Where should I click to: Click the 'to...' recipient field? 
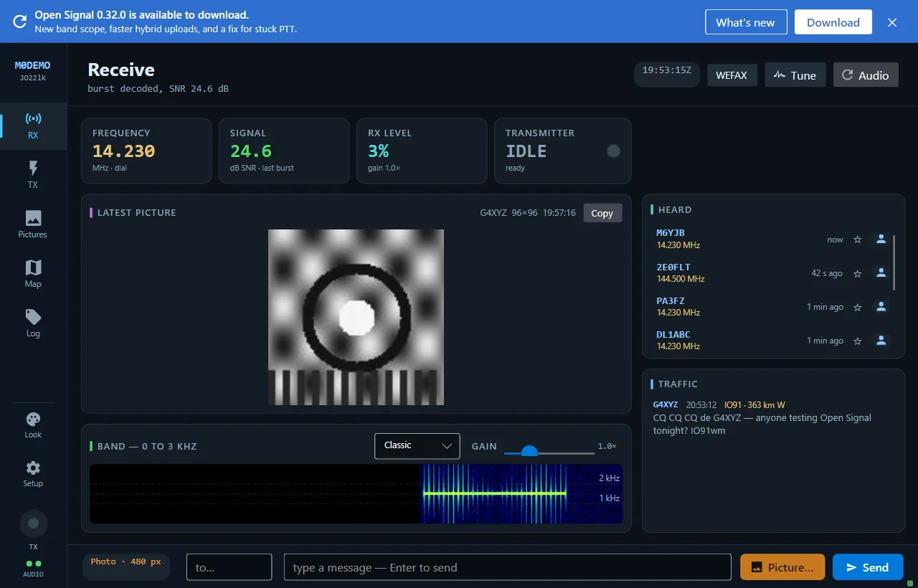[x=229, y=567]
